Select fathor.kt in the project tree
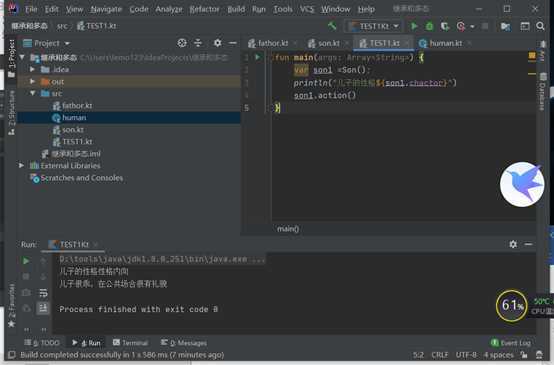This screenshot has width=554, height=365. (77, 105)
